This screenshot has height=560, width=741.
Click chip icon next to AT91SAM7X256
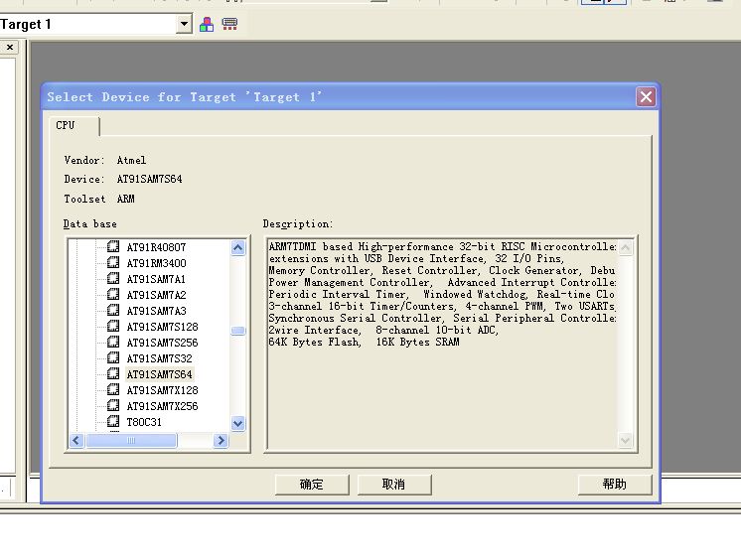click(113, 405)
